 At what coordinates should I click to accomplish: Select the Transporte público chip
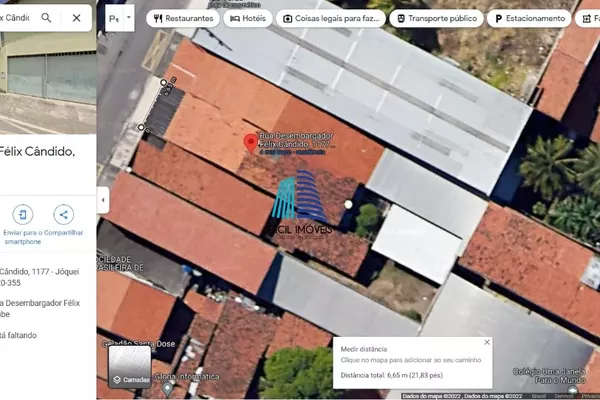(437, 18)
